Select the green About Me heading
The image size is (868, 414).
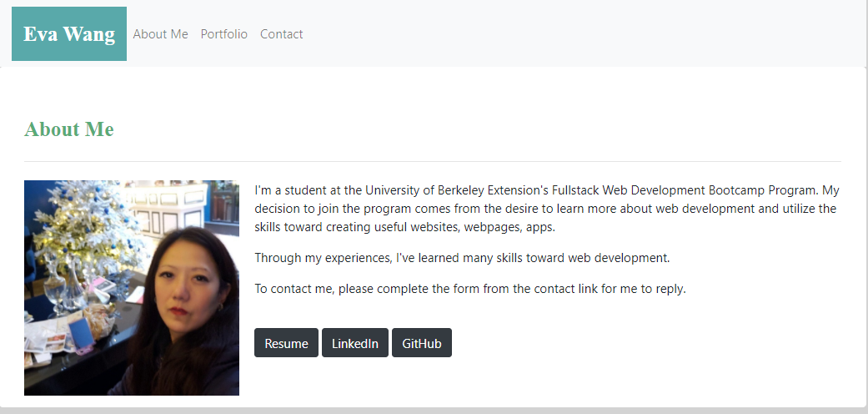click(x=69, y=129)
